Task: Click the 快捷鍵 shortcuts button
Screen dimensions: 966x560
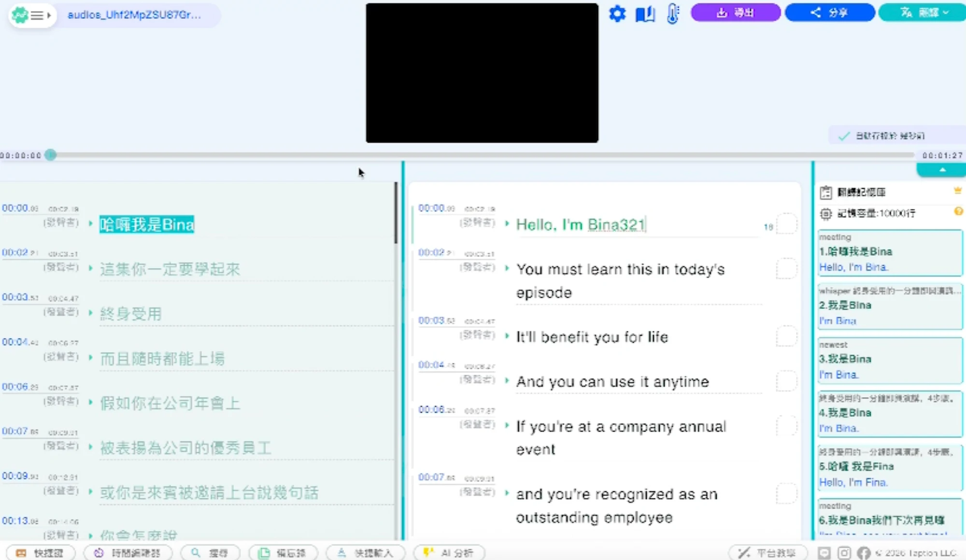Action: point(41,553)
